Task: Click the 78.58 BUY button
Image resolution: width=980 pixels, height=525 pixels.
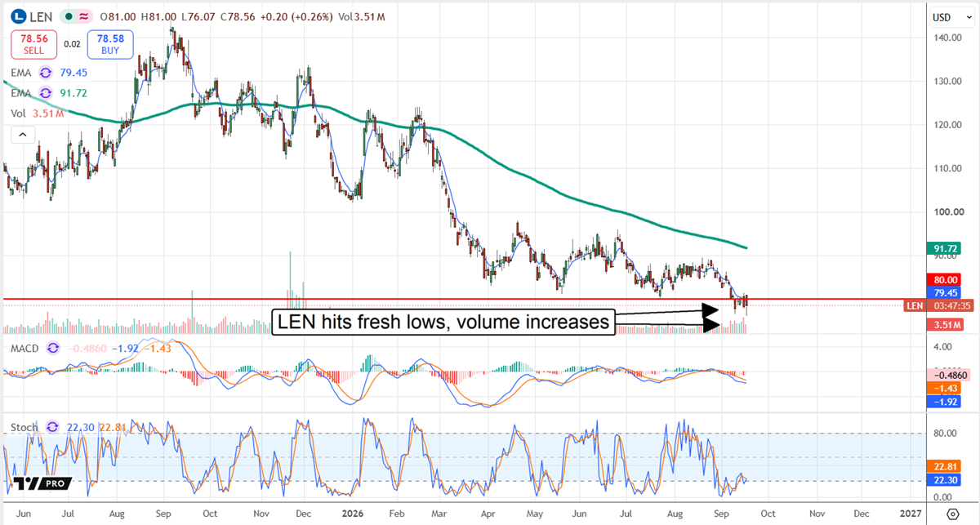Action: (110, 44)
